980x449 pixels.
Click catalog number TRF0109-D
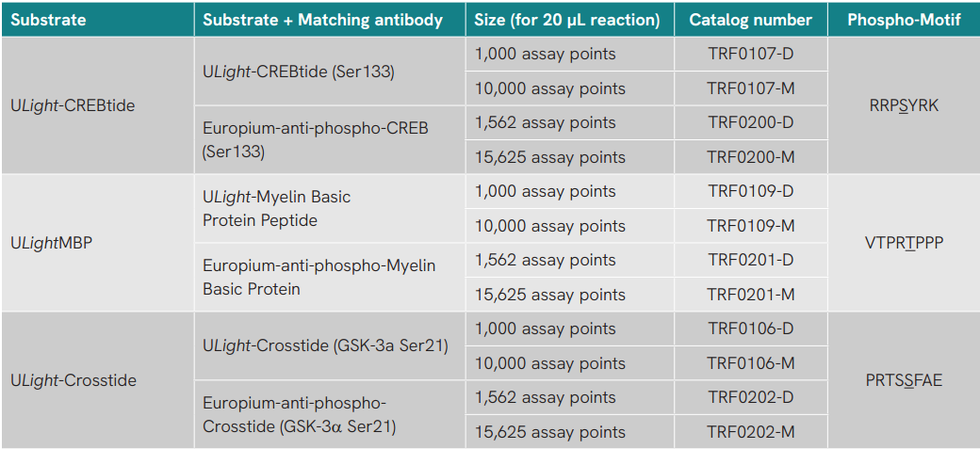coord(751,192)
